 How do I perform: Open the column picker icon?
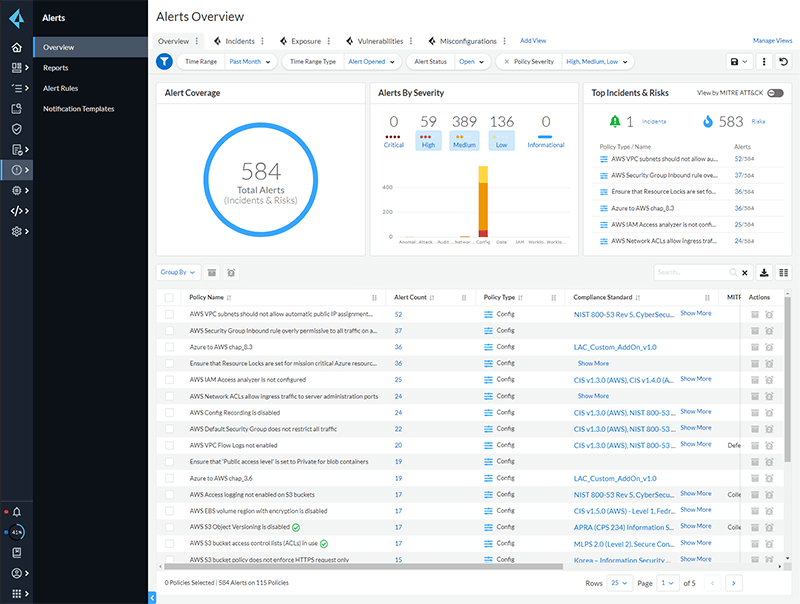point(783,272)
